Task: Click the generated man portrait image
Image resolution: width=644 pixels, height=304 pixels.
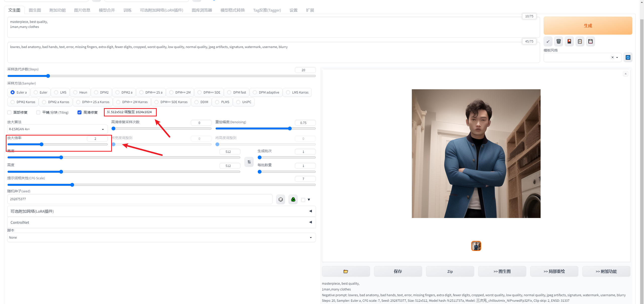Action: (476, 154)
